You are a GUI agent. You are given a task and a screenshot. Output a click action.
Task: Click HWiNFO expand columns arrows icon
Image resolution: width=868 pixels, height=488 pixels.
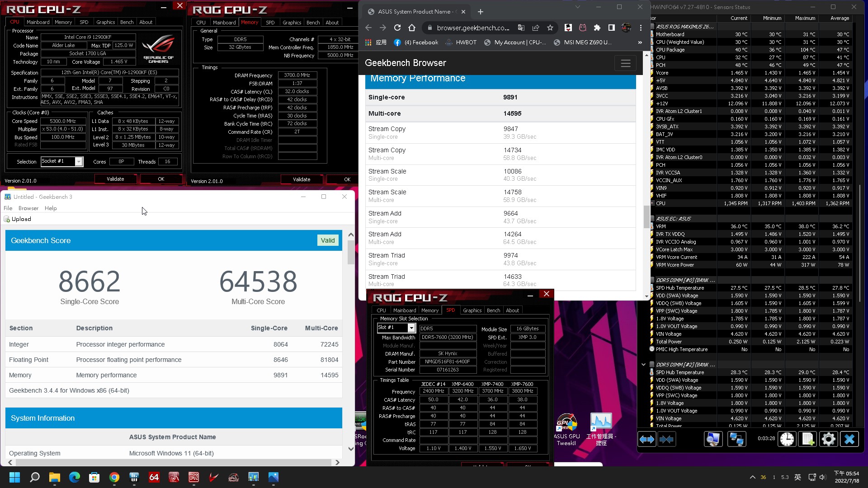[x=646, y=439]
